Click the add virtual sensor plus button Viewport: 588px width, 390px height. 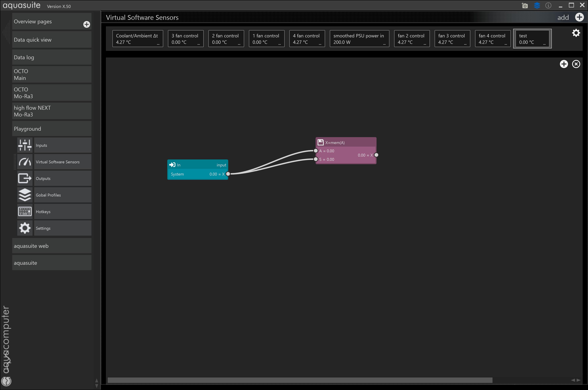click(579, 17)
